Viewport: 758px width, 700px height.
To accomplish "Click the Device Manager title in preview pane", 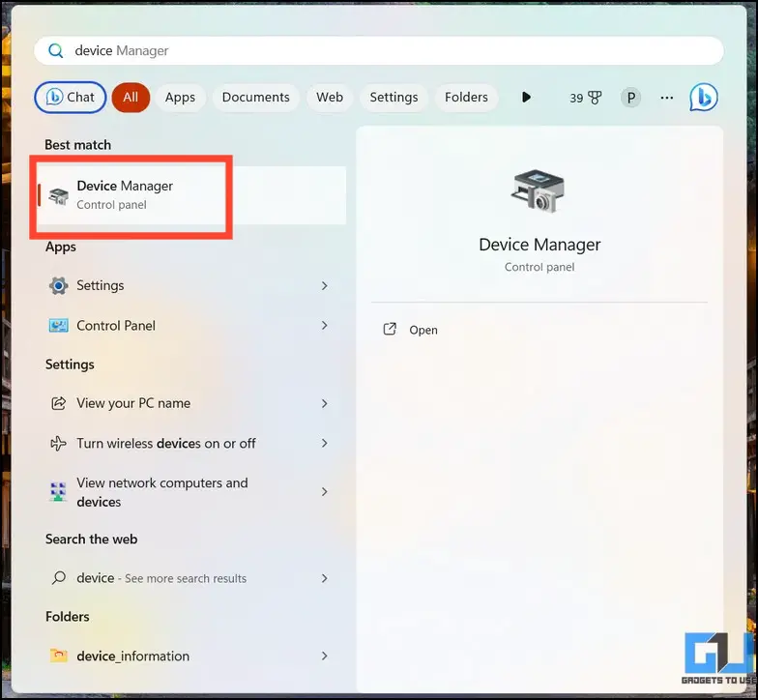I will (539, 245).
